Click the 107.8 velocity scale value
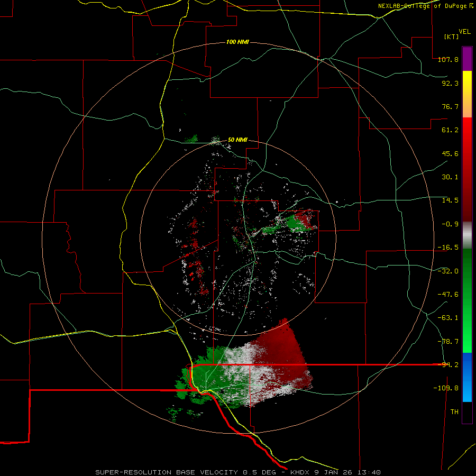 (448, 59)
